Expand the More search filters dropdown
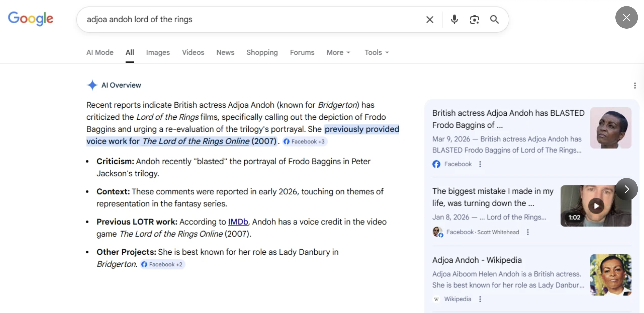The height and width of the screenshot is (313, 644). pyautogui.click(x=338, y=52)
